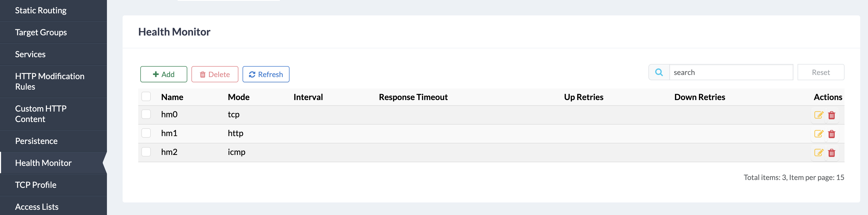The width and height of the screenshot is (868, 215).
Task: Click the edit icon for hm0
Action: (818, 115)
